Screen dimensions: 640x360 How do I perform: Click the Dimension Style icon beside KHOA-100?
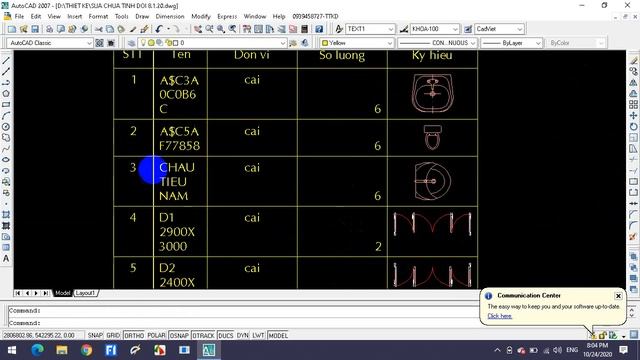click(x=404, y=29)
